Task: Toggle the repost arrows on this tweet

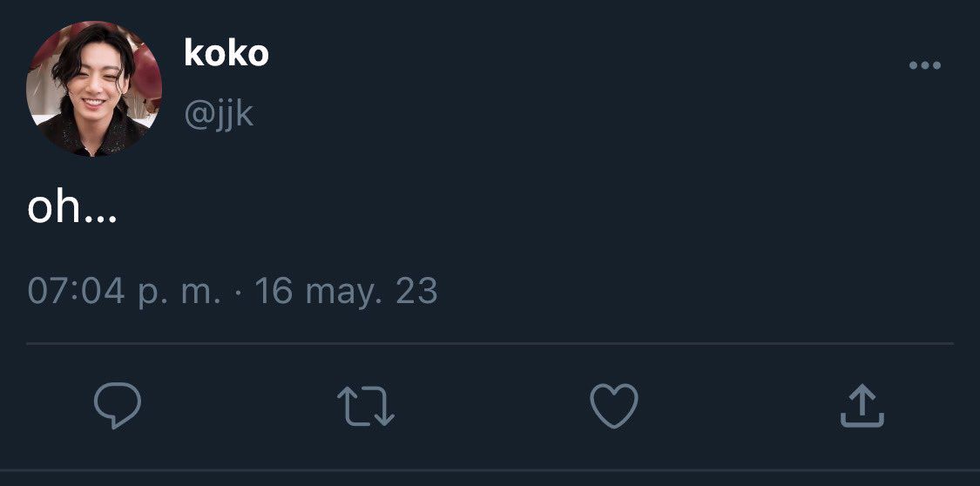Action: (x=366, y=406)
